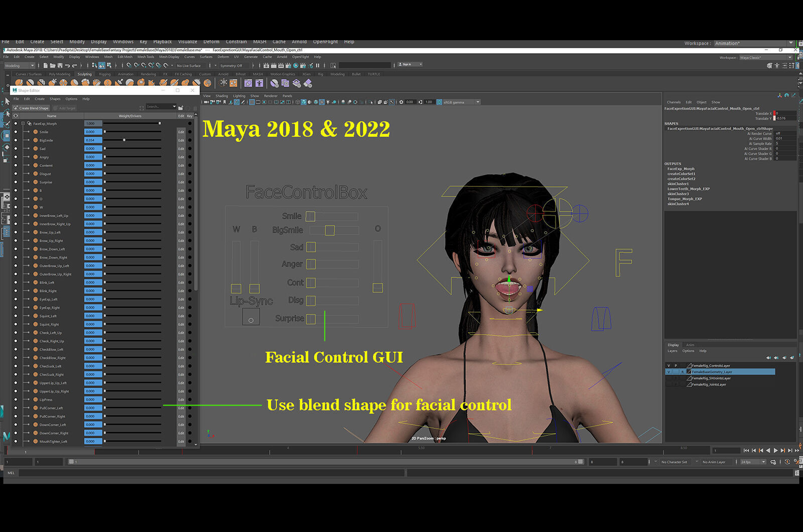Set key dot for the Sad target
803x532 pixels.
pos(190,149)
